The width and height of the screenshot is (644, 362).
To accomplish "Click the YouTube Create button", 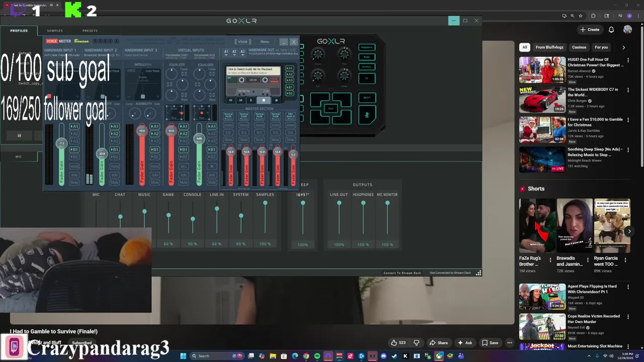I will [590, 30].
